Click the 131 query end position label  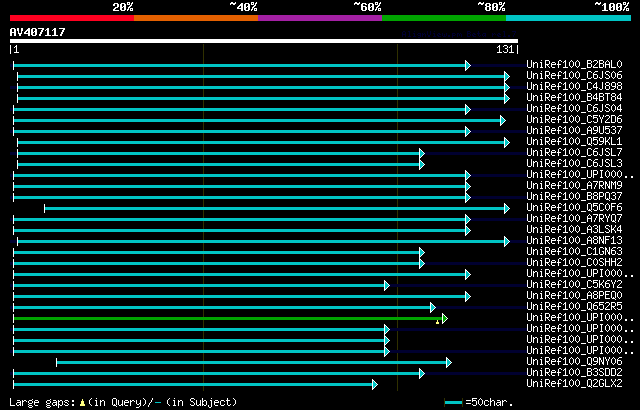(505, 50)
